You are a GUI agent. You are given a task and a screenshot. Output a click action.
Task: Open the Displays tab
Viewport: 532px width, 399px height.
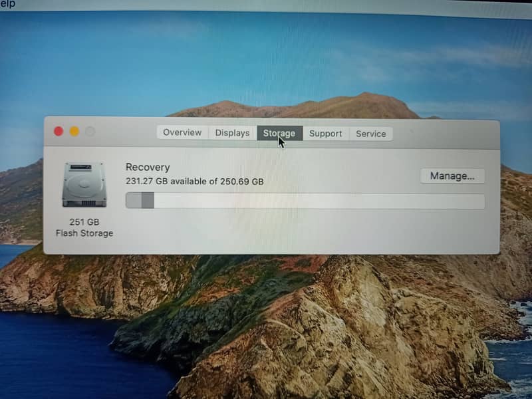pyautogui.click(x=232, y=132)
